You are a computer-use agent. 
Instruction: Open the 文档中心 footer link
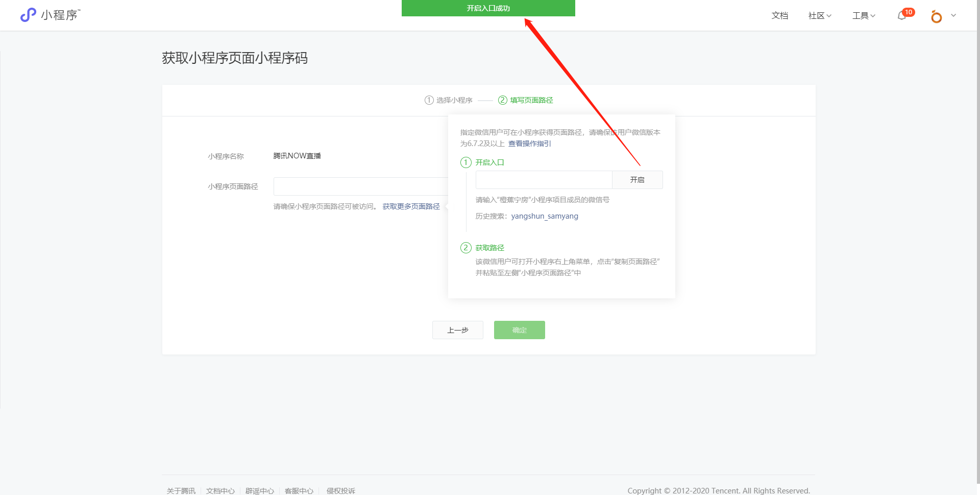click(220, 491)
